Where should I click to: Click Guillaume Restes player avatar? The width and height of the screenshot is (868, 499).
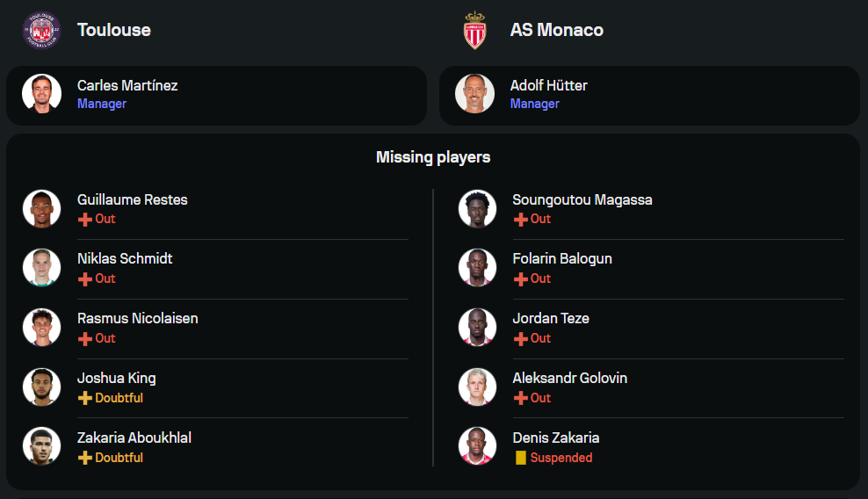point(42,208)
